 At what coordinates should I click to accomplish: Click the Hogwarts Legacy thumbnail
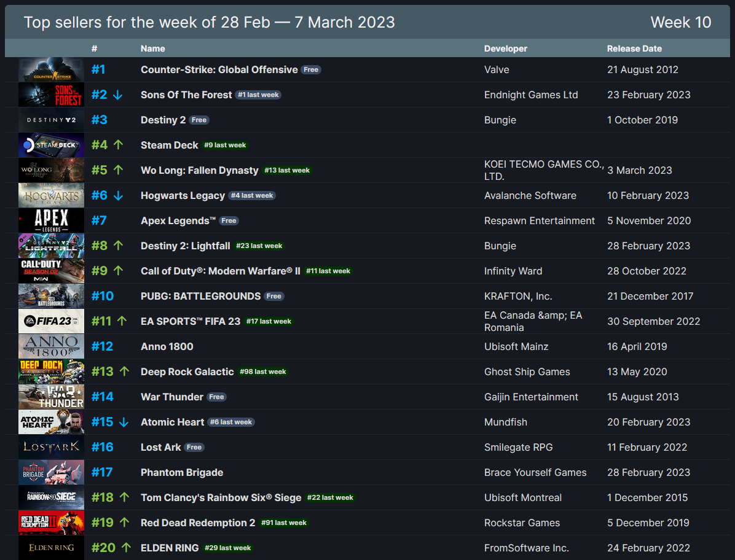(x=51, y=196)
